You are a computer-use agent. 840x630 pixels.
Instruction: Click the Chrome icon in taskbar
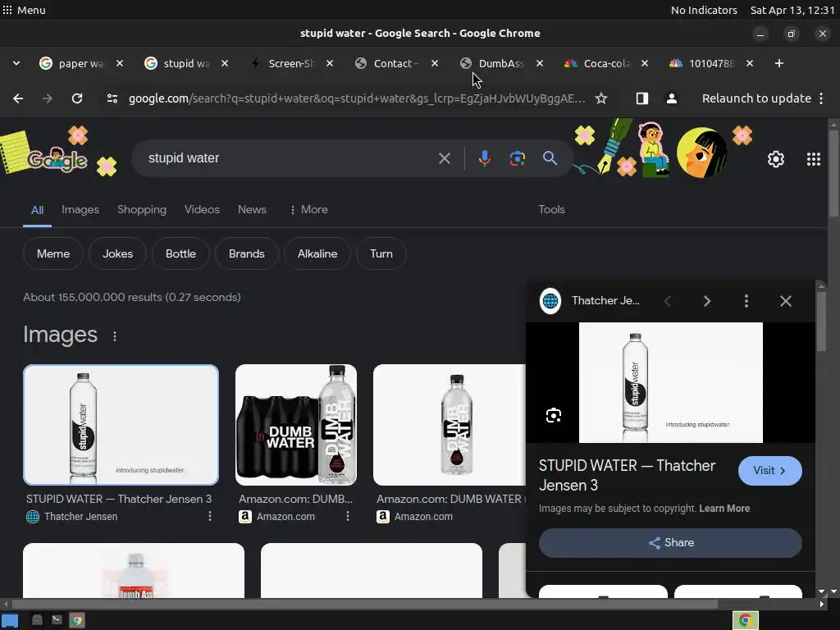77,620
